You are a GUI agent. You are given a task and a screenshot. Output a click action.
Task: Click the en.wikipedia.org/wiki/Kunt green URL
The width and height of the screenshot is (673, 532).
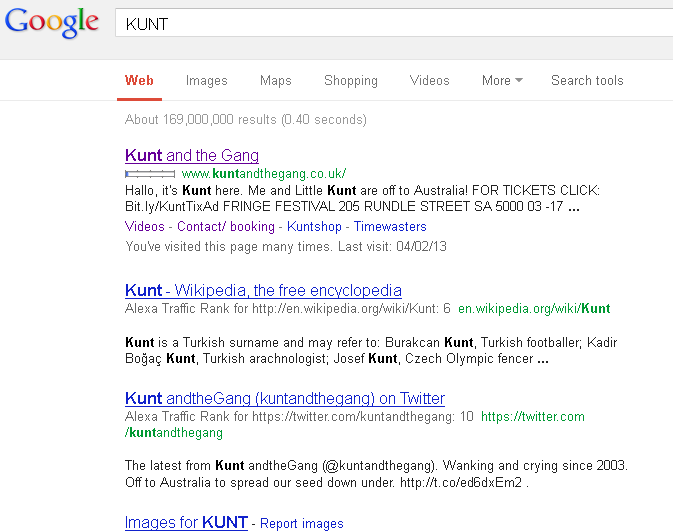pyautogui.click(x=534, y=309)
